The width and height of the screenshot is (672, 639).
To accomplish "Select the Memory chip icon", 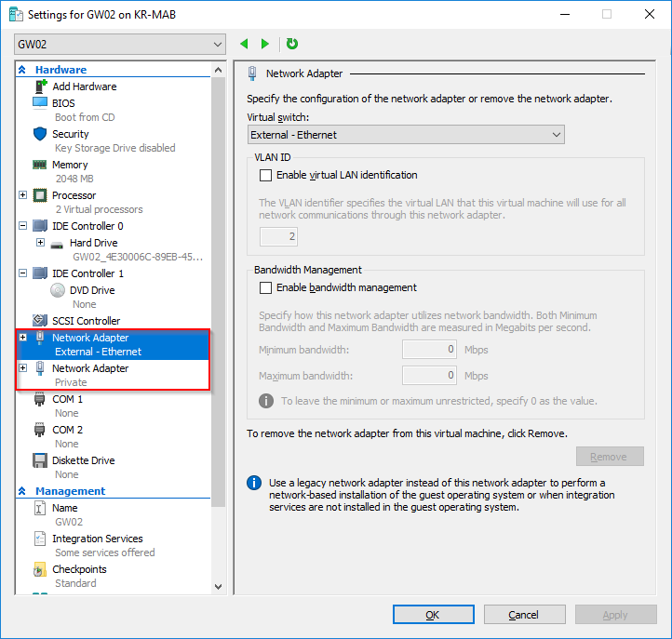I will click(40, 165).
